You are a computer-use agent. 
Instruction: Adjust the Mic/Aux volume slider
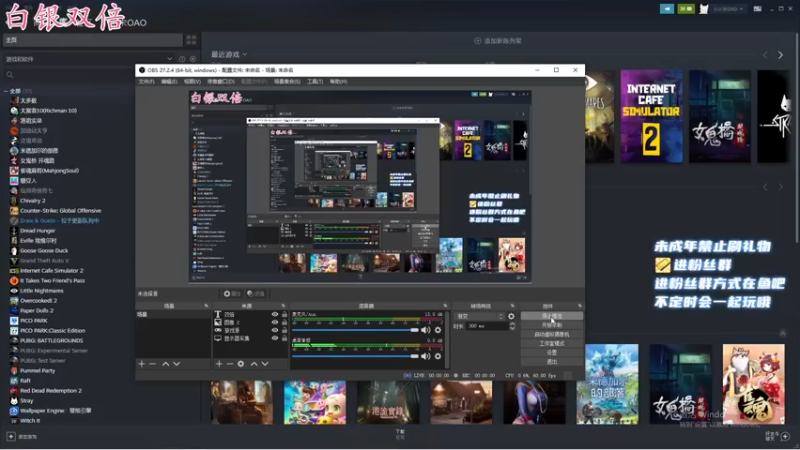point(355,330)
